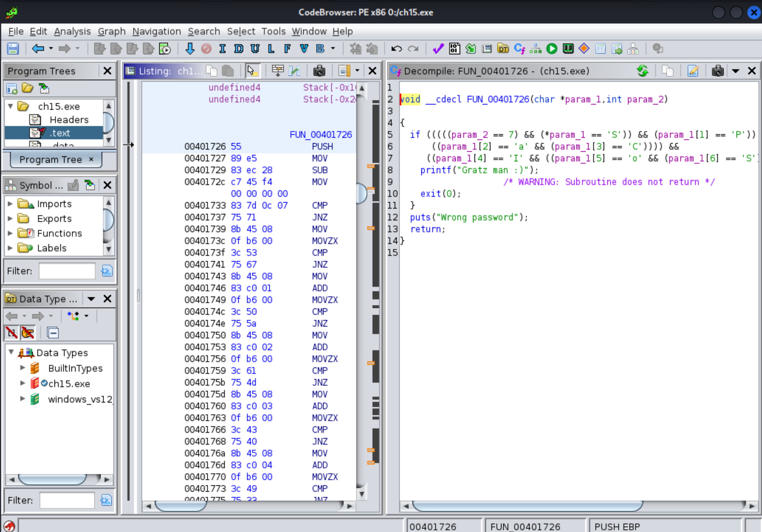Click the Symbol Tree filter options button
Screen dimensions: 762x532
[x=107, y=271]
